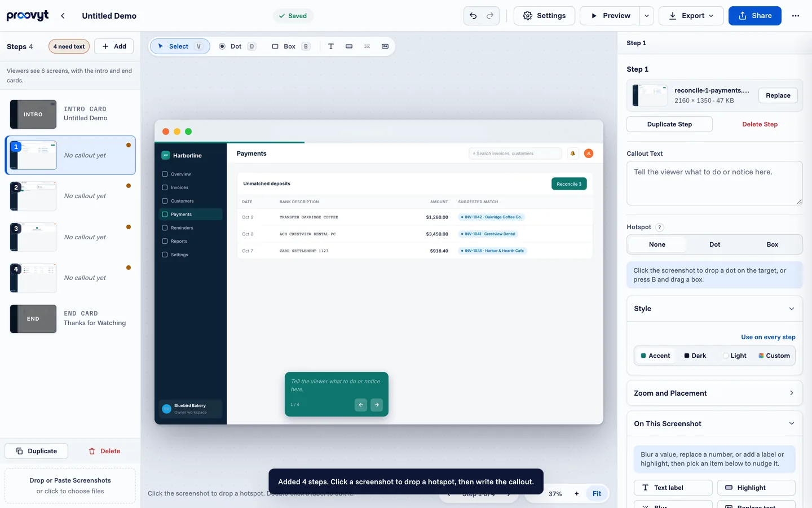Select the highlight tool in toolbar

349,46
